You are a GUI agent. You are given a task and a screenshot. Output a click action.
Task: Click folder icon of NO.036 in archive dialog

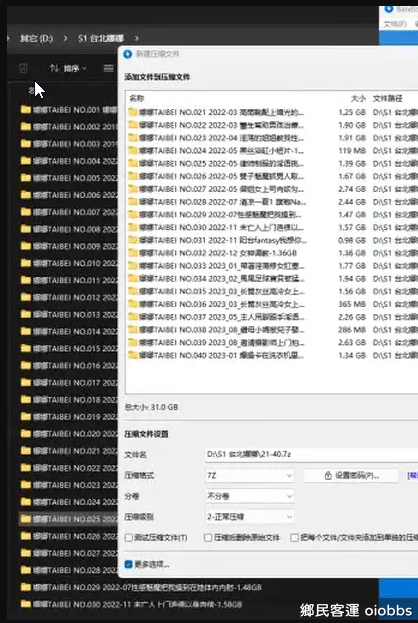coord(133,304)
